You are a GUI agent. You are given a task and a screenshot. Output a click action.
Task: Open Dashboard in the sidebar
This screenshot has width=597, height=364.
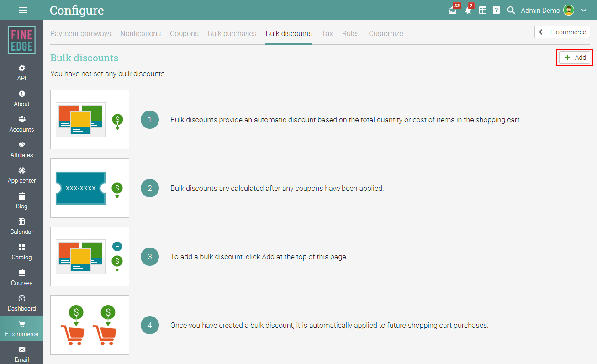(x=21, y=303)
